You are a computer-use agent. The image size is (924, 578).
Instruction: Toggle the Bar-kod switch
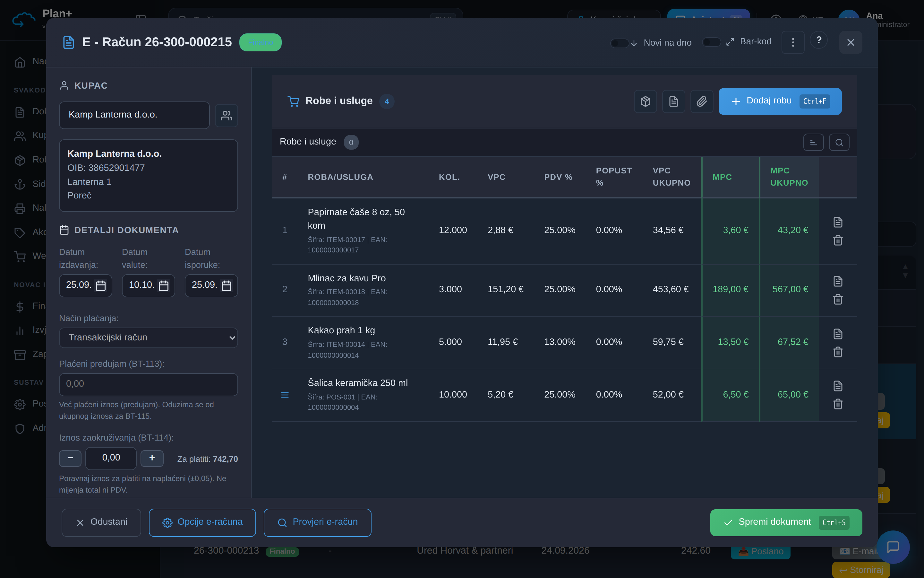[711, 42]
